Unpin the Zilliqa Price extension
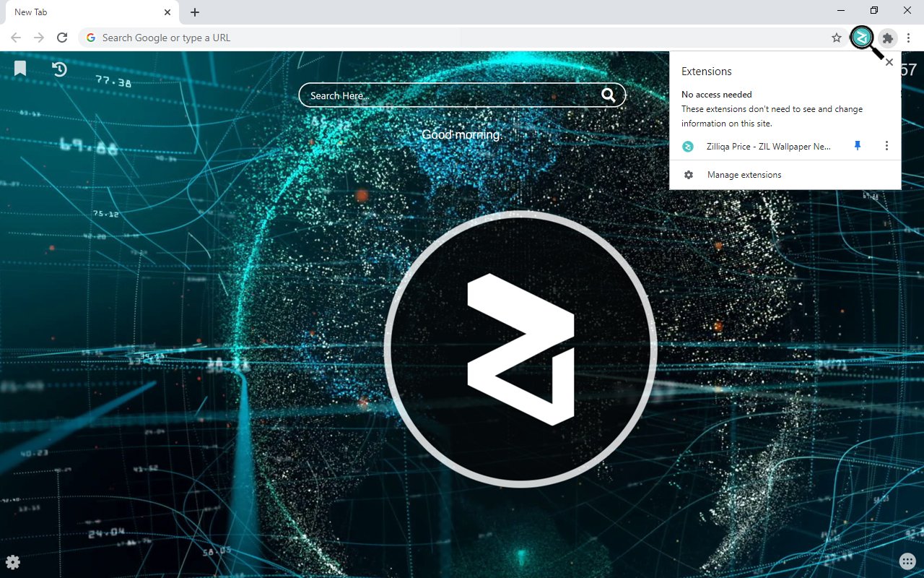 (x=858, y=146)
